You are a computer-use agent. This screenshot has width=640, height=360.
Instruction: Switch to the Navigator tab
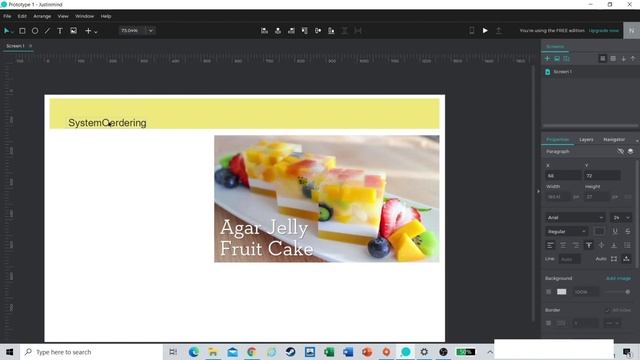(614, 140)
